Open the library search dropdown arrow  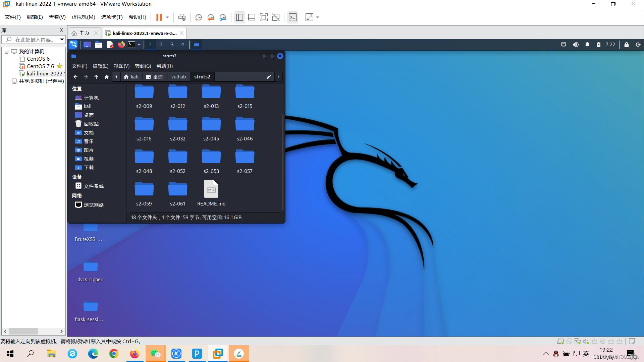pos(62,40)
